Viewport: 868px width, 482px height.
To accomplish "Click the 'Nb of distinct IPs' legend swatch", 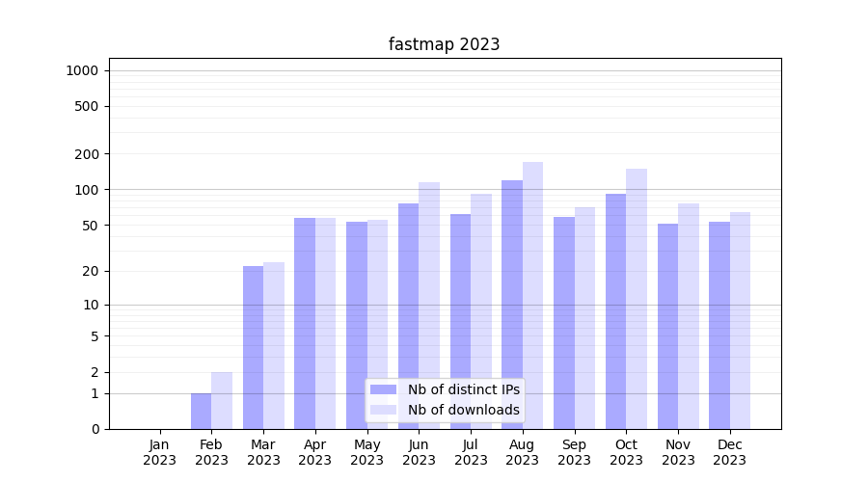I will click(384, 389).
